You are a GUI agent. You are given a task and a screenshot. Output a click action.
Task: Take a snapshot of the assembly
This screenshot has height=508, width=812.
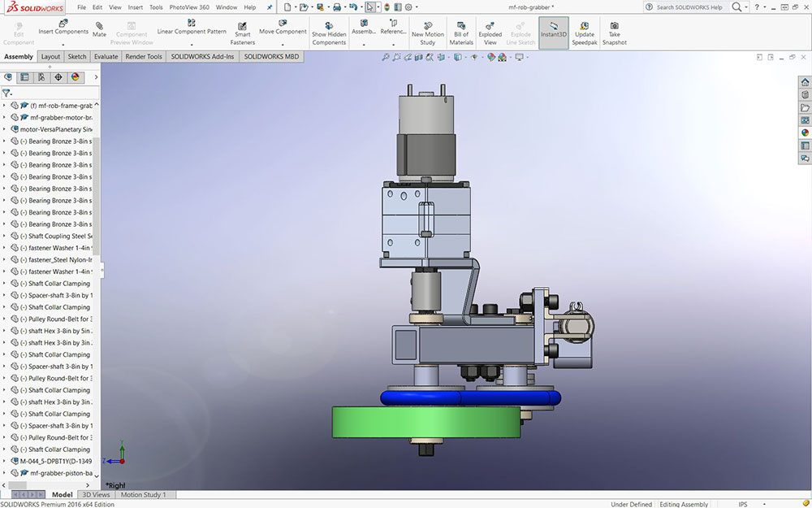point(615,31)
